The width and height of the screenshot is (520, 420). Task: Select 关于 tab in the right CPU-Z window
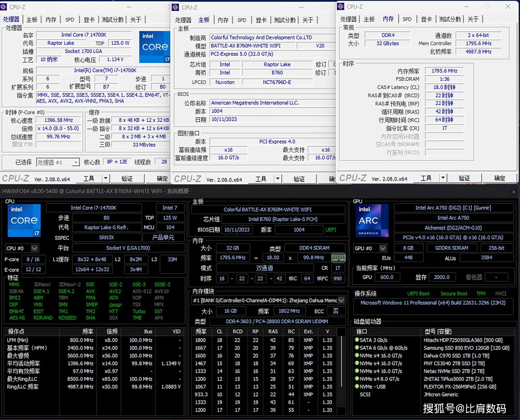473,19
